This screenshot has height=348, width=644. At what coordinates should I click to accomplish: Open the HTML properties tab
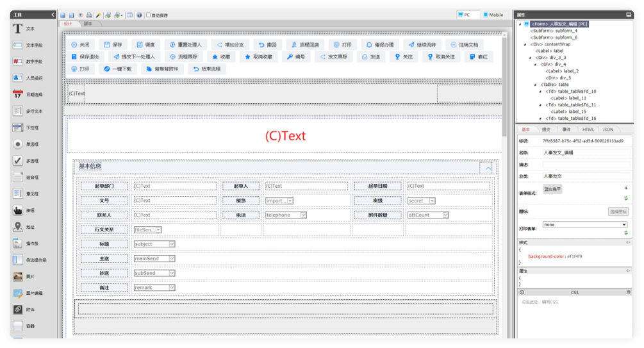(x=588, y=129)
